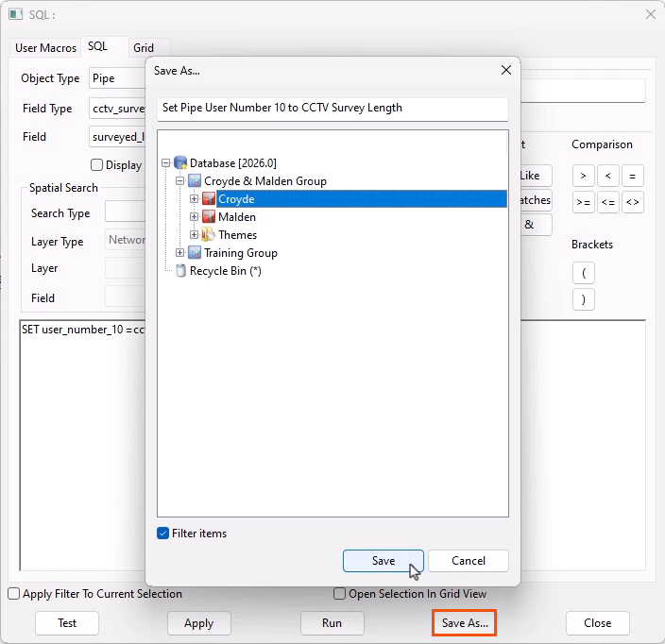Enable Apply Filter To Current Selection
This screenshot has height=644, width=665.
(14, 594)
